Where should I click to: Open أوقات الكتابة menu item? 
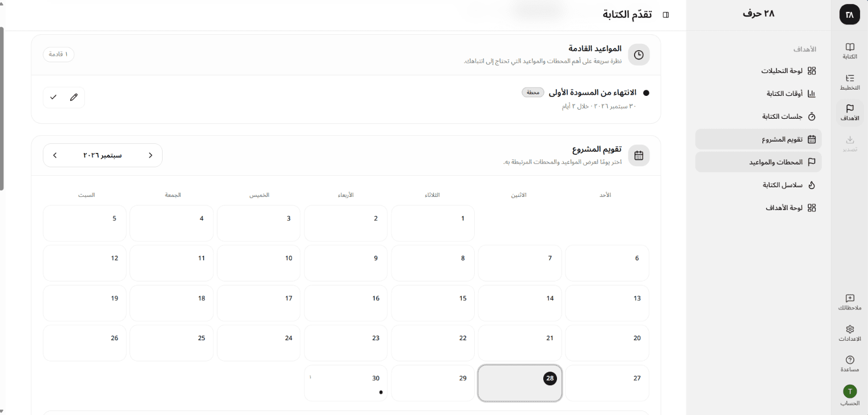tap(758, 94)
